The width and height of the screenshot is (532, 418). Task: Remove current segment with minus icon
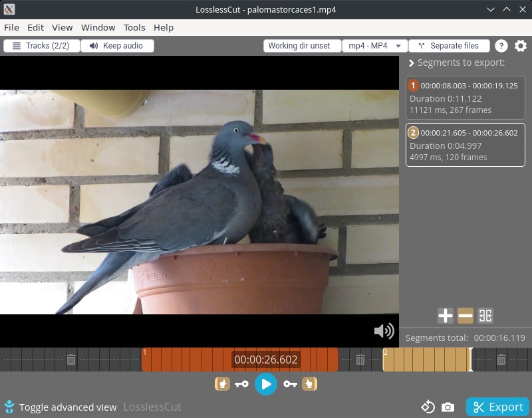465,316
